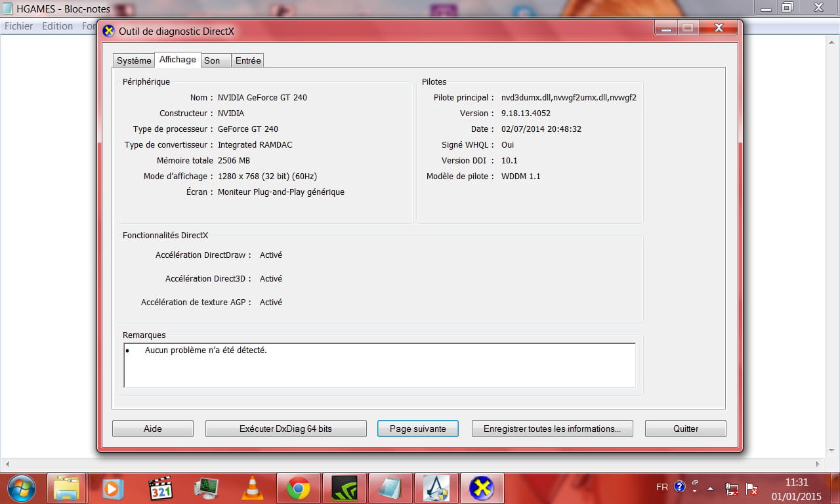Click Moniteur Plug-and-Play générique text

click(x=281, y=192)
